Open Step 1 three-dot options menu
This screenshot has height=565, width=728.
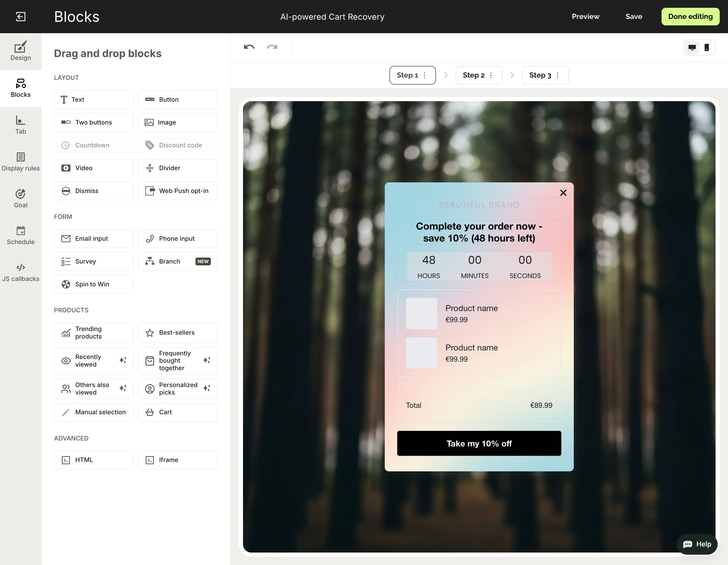[424, 75]
